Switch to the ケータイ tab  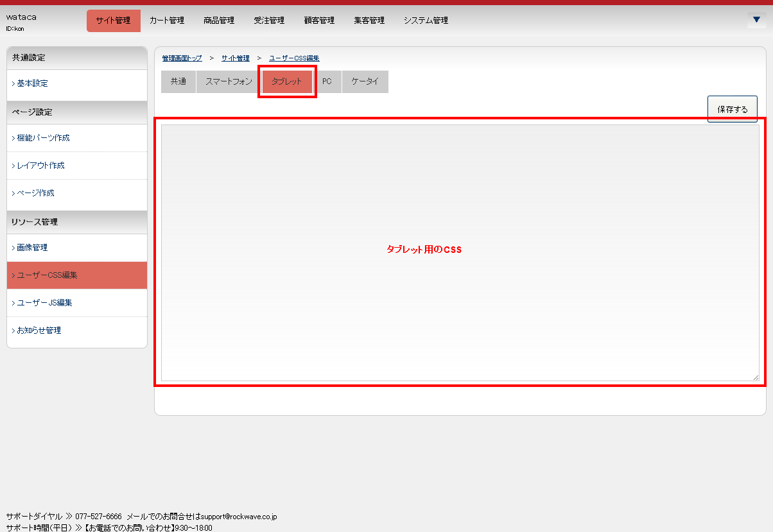click(365, 82)
